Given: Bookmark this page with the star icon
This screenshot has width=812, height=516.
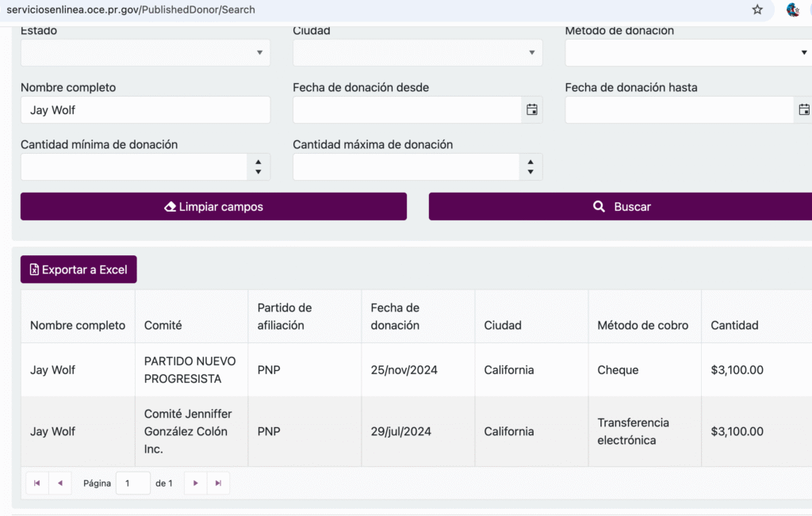Looking at the screenshot, I should coord(757,10).
